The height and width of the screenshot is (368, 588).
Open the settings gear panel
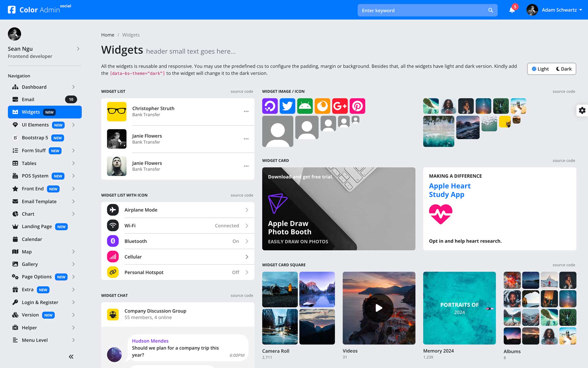pos(582,110)
